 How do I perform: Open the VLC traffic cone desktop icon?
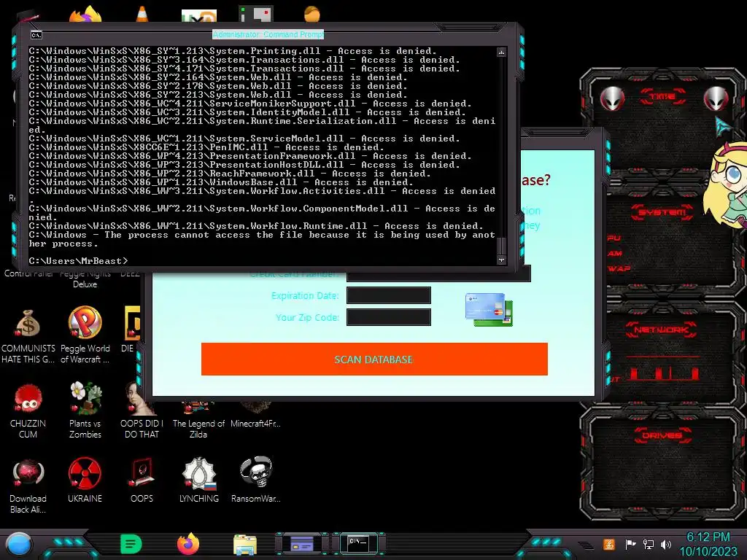tap(142, 15)
